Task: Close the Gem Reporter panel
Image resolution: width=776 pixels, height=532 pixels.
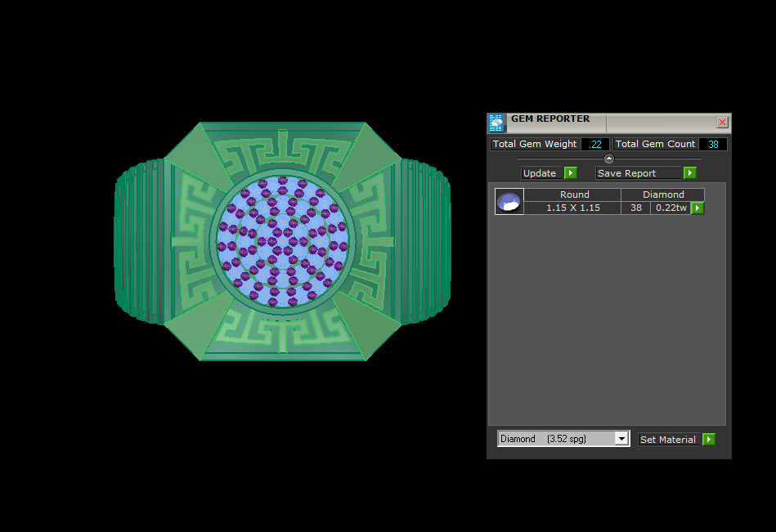Action: (x=722, y=122)
